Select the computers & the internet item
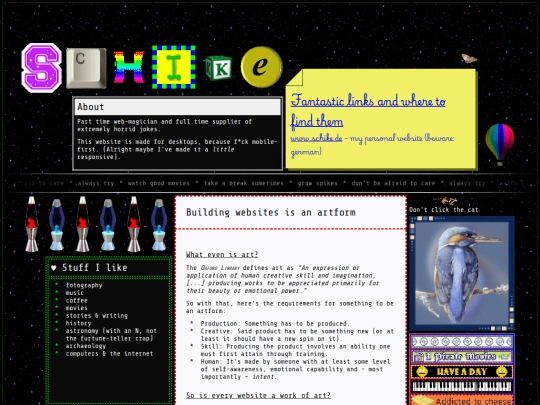Viewport: 540px width, 405px height. click(110, 353)
